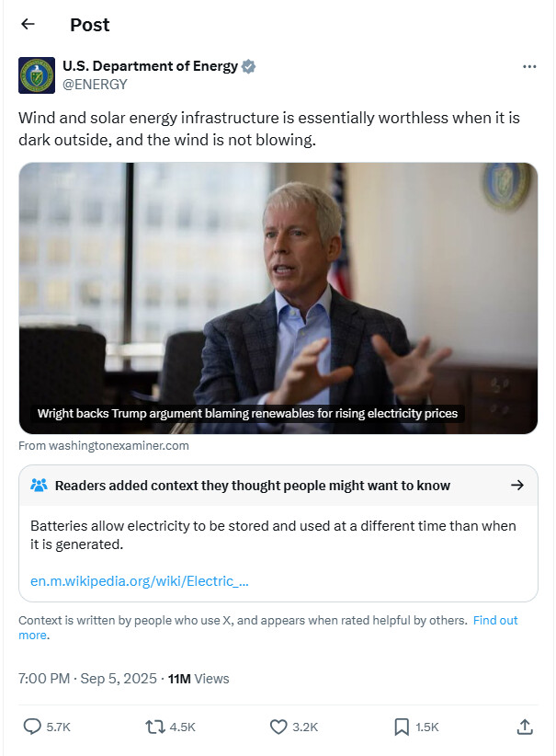
Task: Open the Department of Energy profile avatar
Action: pos(37,75)
